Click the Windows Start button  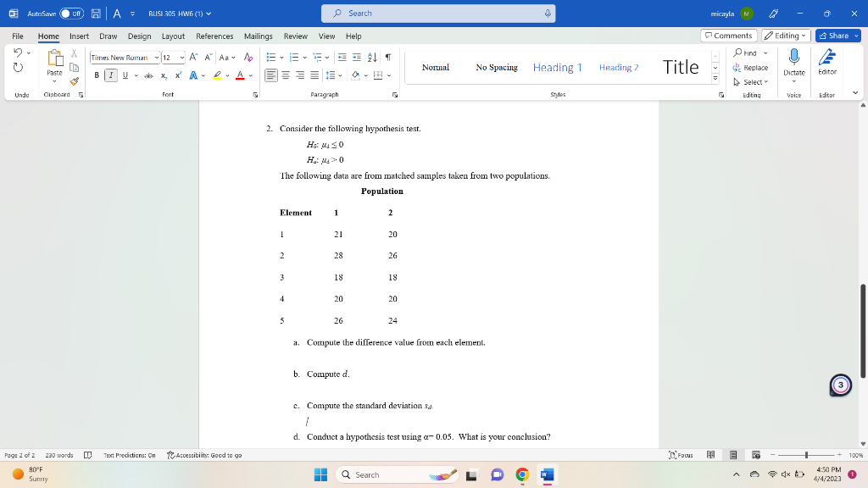[320, 474]
